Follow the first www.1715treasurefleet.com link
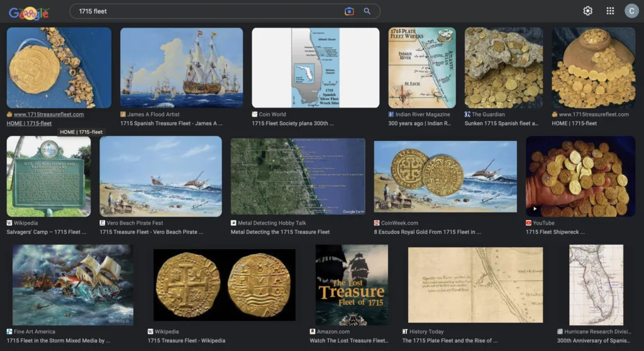 pos(48,114)
